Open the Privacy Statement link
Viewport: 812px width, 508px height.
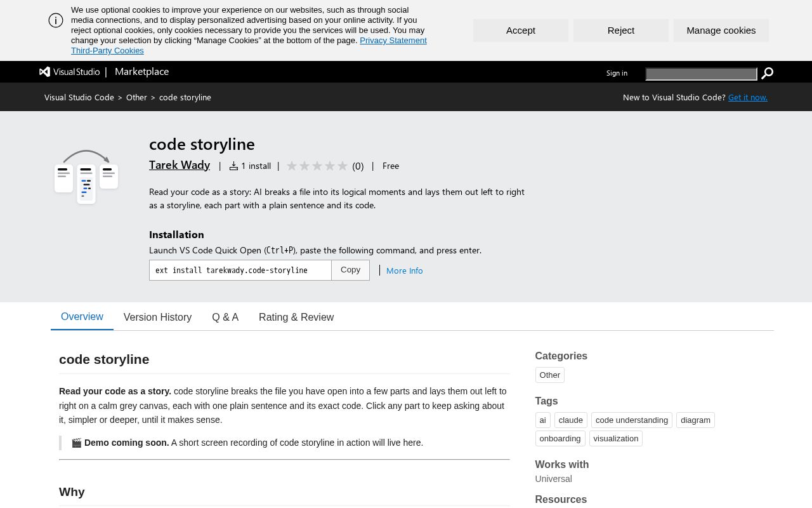click(x=393, y=40)
